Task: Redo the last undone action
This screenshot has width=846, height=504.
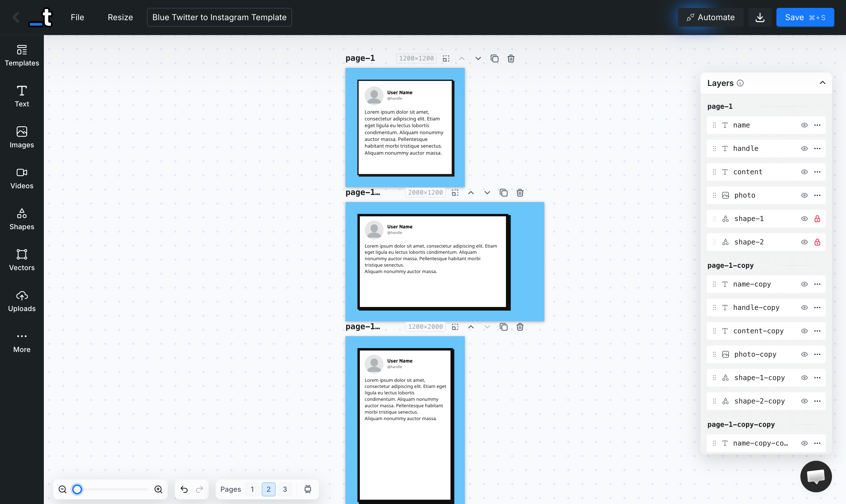Action: click(x=199, y=489)
